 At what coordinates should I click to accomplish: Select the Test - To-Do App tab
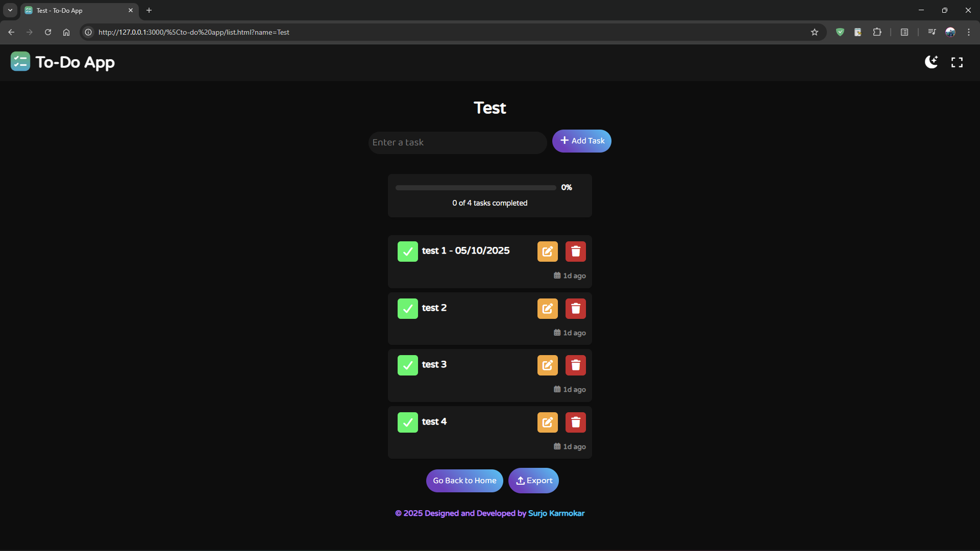point(77,10)
